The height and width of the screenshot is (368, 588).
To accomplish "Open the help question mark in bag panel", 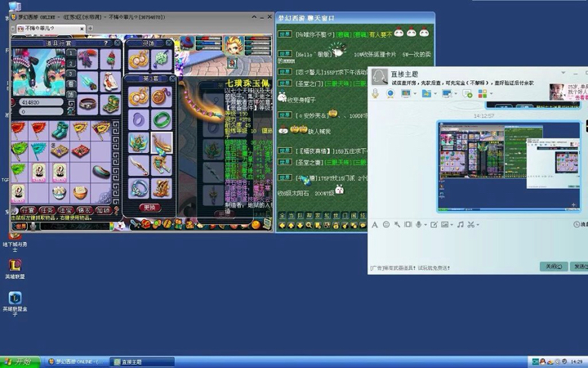I will pos(105,43).
